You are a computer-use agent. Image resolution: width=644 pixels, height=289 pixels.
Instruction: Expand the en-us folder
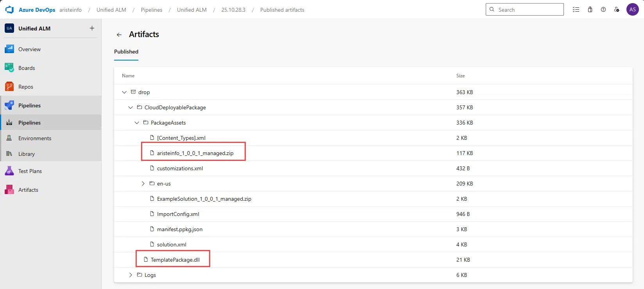pyautogui.click(x=143, y=184)
